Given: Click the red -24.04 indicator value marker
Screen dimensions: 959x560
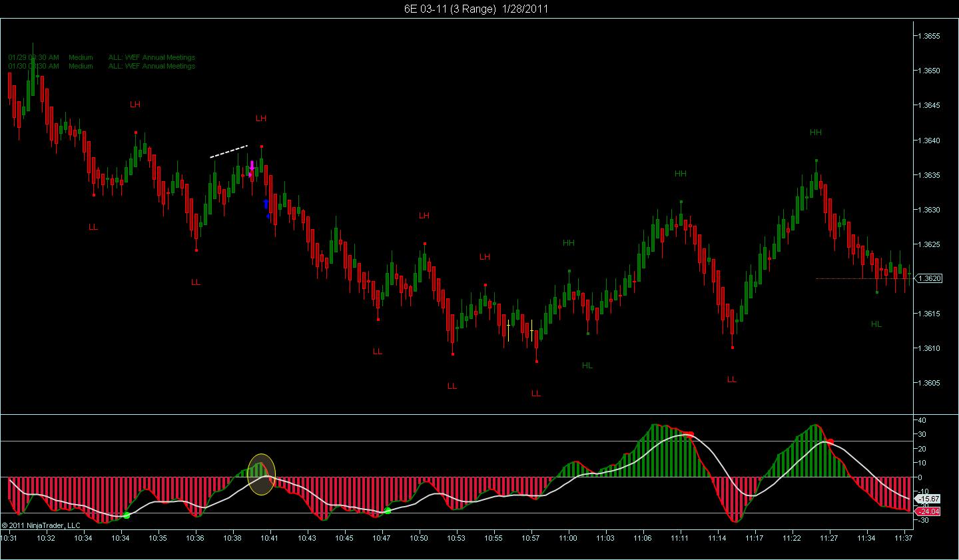Looking at the screenshot, I should click(928, 511).
